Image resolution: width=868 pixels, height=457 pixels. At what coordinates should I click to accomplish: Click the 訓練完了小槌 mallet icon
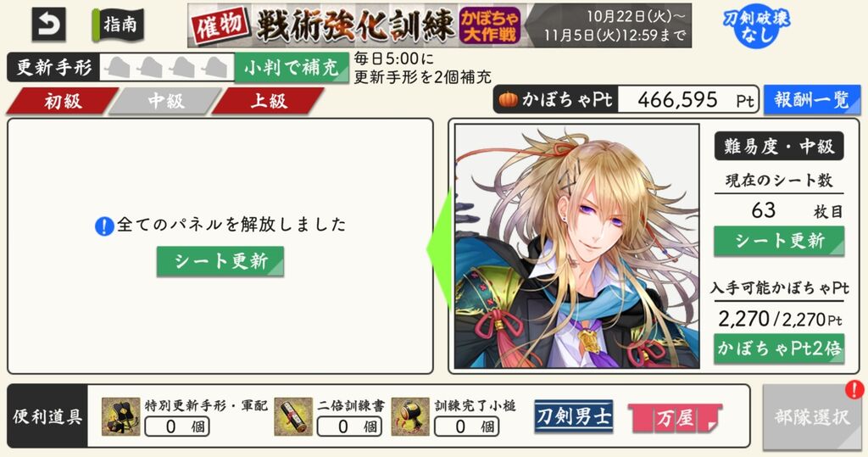coord(410,416)
